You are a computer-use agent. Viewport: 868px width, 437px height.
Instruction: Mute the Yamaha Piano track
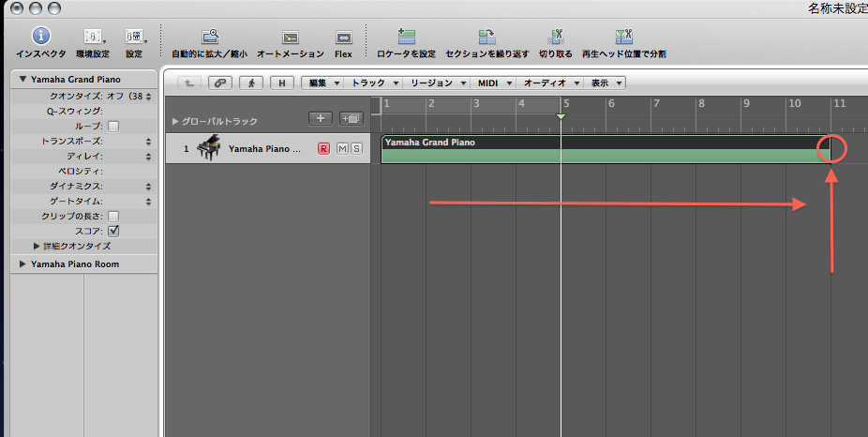pyautogui.click(x=343, y=148)
